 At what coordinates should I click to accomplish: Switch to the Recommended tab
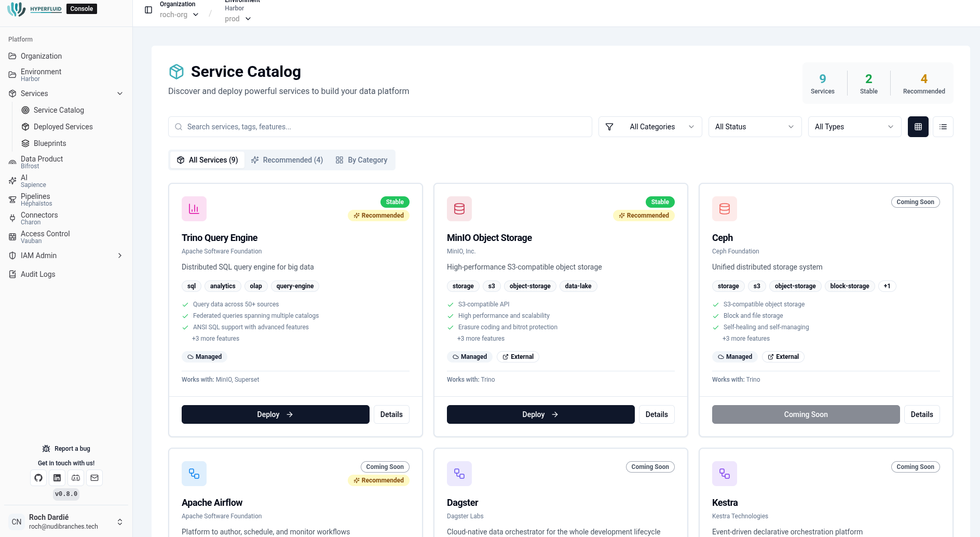[x=287, y=159]
